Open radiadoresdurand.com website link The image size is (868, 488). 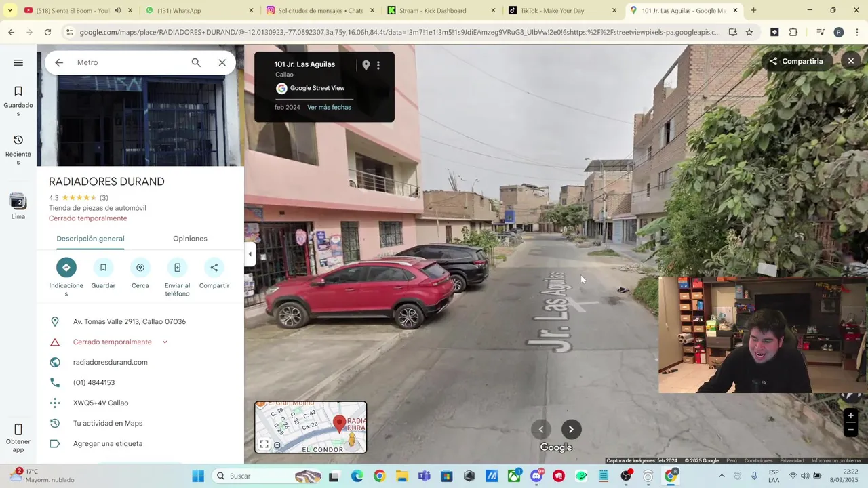[111, 362]
